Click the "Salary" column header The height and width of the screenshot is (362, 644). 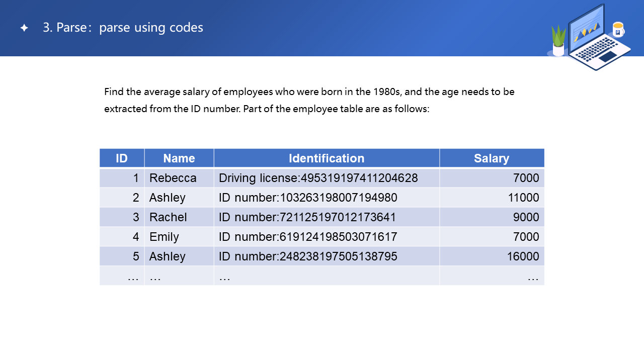pos(491,158)
